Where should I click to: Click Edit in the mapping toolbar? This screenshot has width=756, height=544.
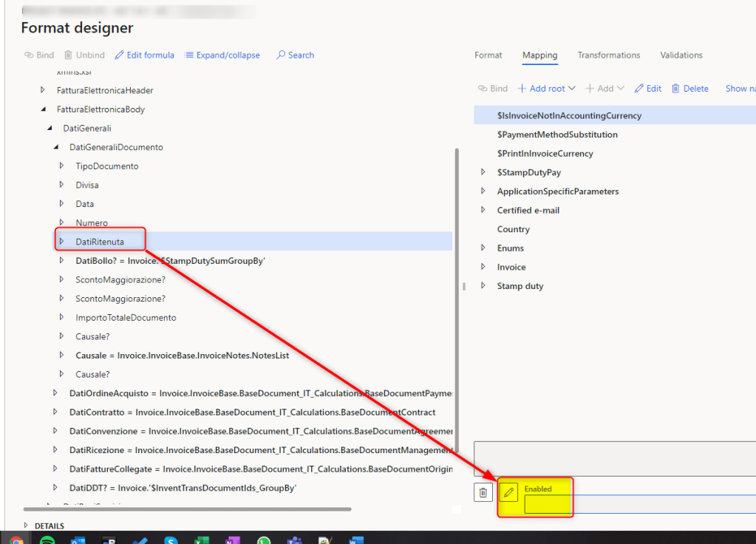(x=648, y=89)
